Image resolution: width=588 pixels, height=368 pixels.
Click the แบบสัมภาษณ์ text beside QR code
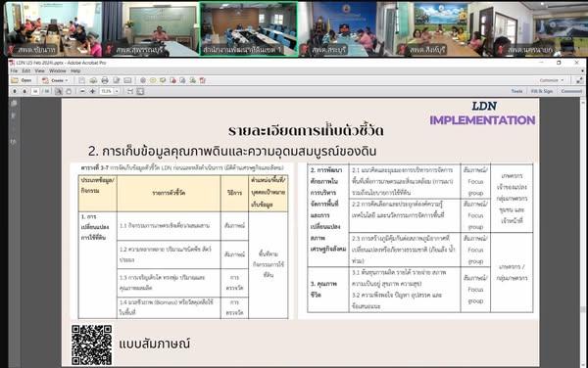(155, 344)
